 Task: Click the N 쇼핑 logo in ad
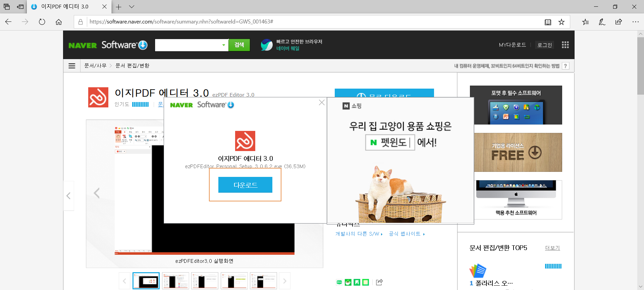352,106
